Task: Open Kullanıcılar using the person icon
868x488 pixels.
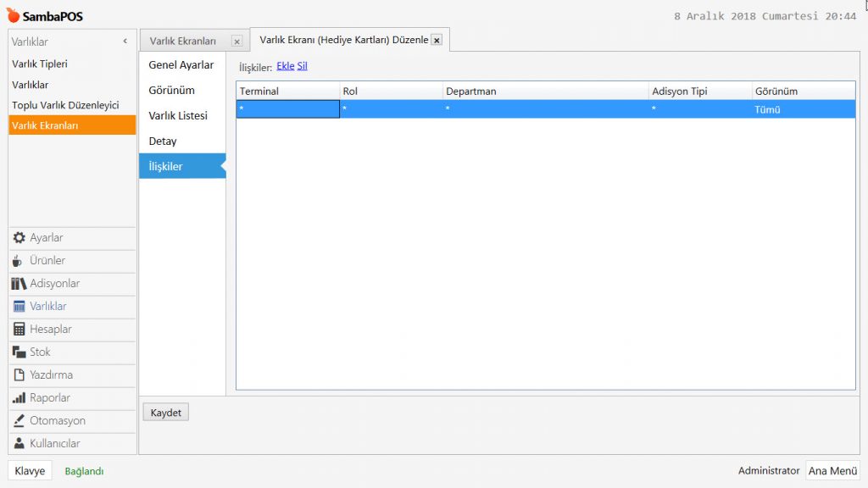Action: [x=19, y=444]
